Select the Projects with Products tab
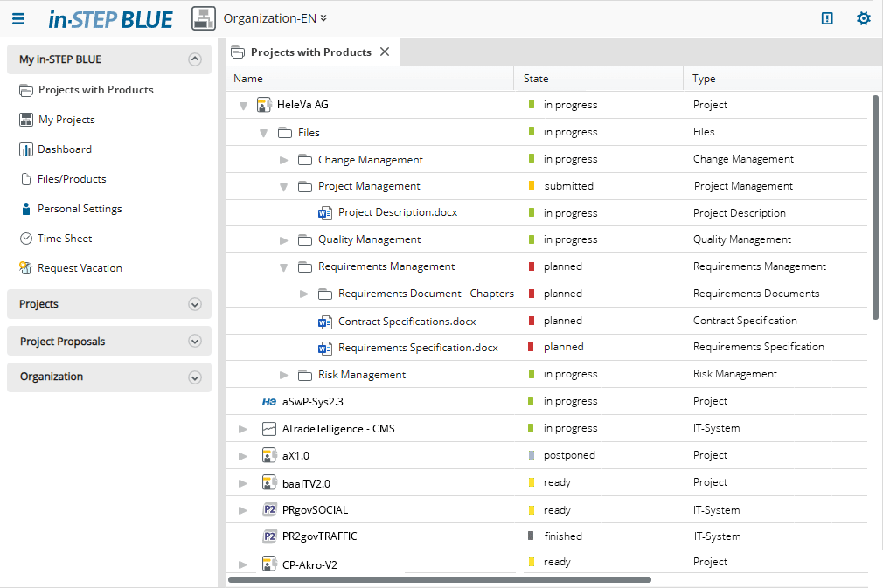The image size is (883, 588). tap(310, 52)
